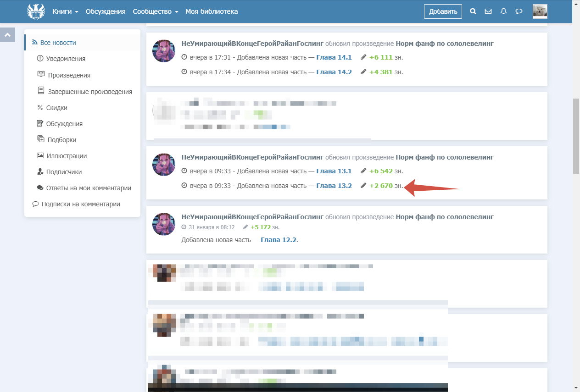Open messages via the envelope icon

[x=488, y=11]
